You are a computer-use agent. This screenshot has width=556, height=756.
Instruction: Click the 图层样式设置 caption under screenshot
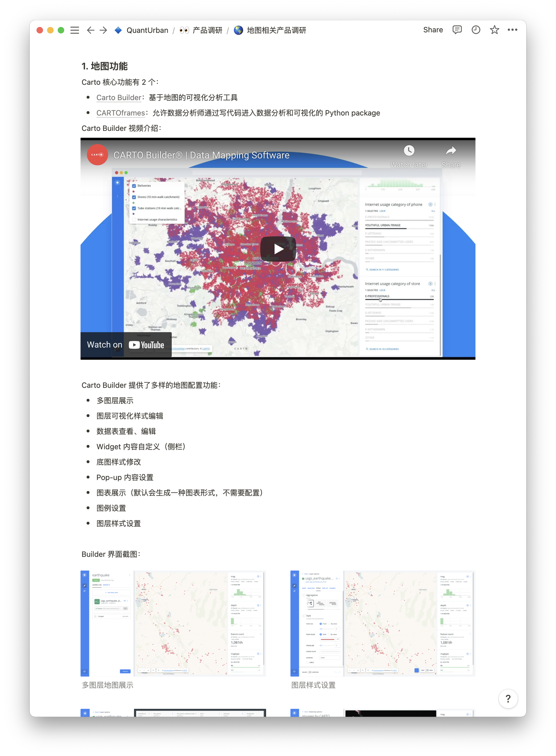313,685
